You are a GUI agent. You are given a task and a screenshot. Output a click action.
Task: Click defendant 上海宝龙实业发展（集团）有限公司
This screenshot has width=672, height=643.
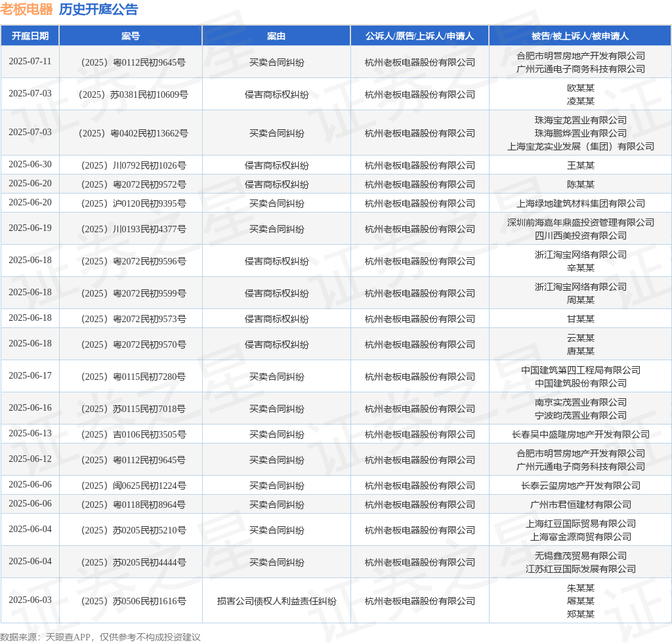pyautogui.click(x=580, y=146)
